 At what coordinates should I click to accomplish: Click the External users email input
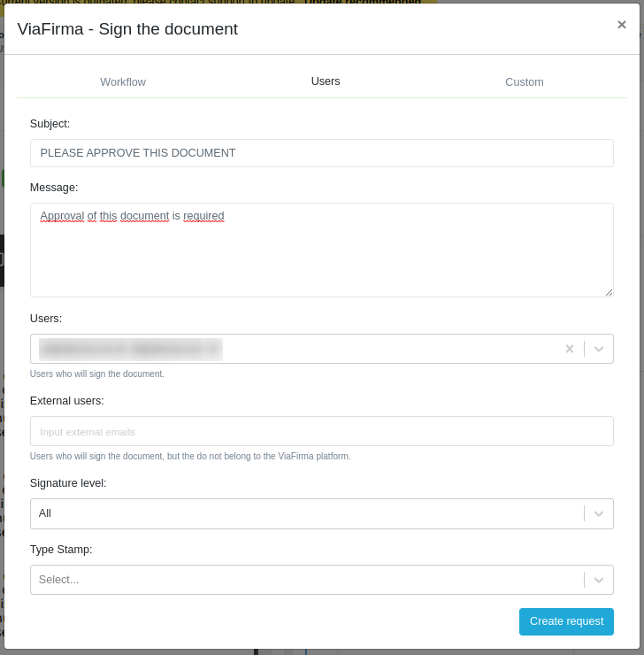tap(321, 432)
